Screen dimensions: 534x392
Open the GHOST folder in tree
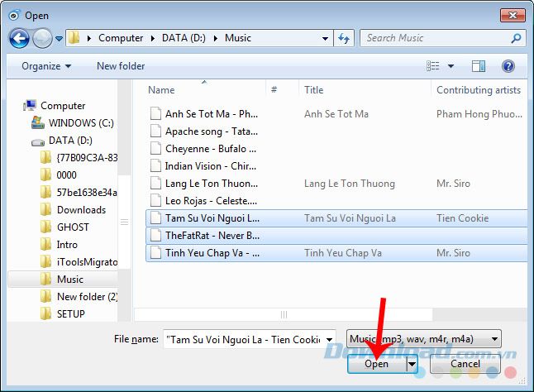[x=73, y=227]
